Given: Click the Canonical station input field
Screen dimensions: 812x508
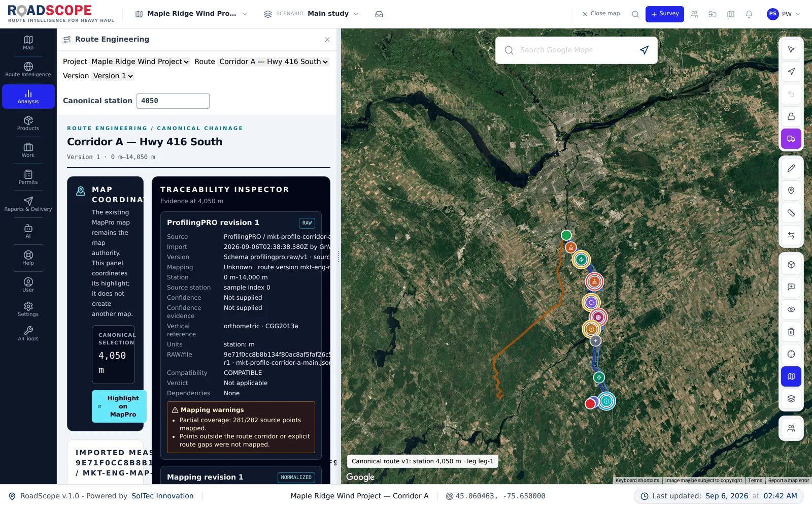Looking at the screenshot, I should [173, 101].
